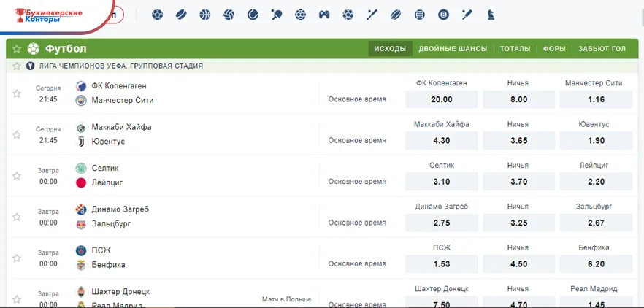Click the Селтик club logo

81,168
